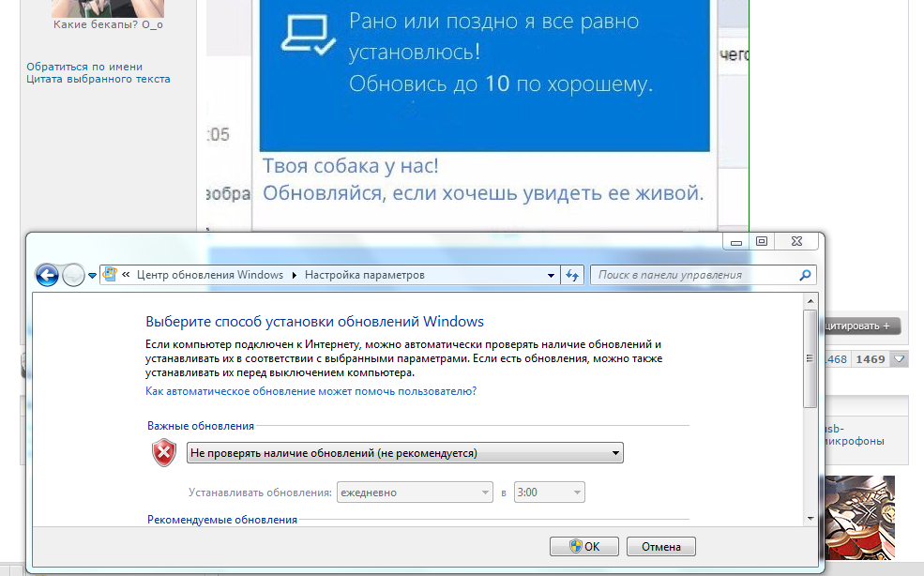Click 'Какие бекапы? O_o' user title text
Image resolution: width=924 pixels, height=576 pixels.
(x=108, y=24)
